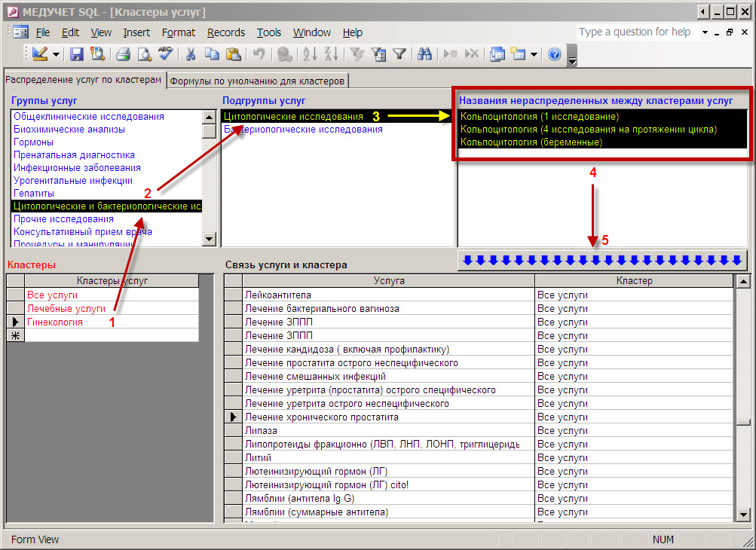Run the spelling check tool
Image resolution: width=756 pixels, height=550 pixels.
165,54
